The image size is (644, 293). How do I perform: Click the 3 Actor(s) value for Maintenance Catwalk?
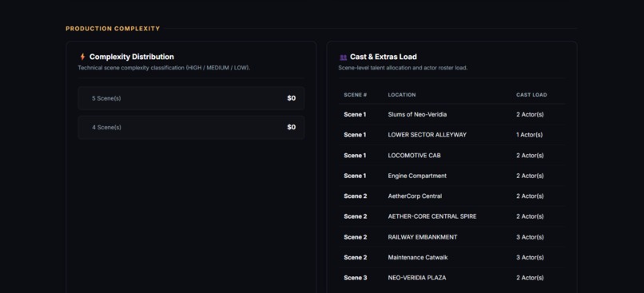(530, 257)
